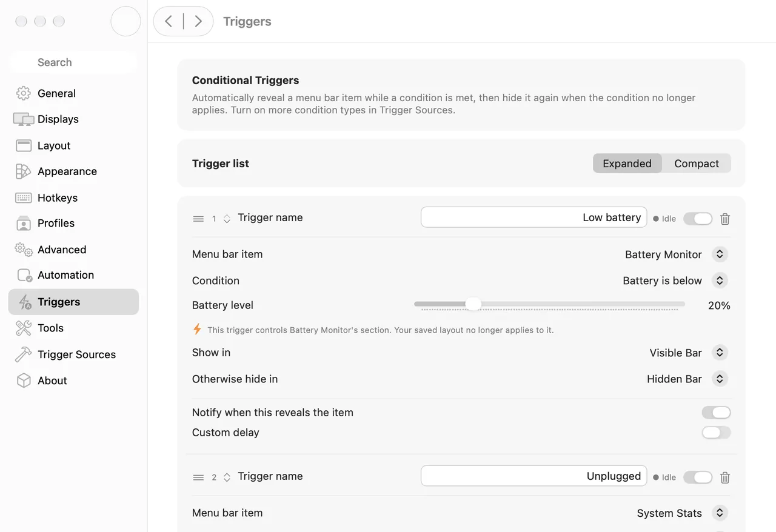This screenshot has height=532, width=776.
Task: Click the round button at sidebar top
Action: [126, 21]
